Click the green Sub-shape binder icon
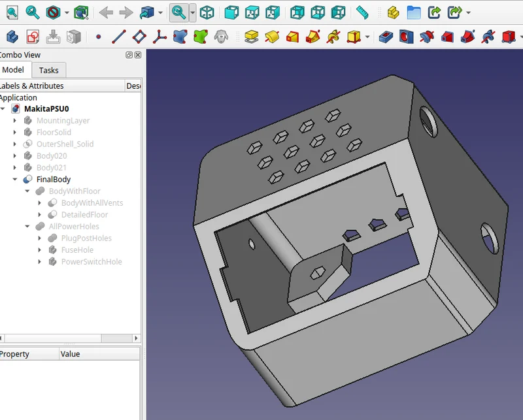 coord(201,37)
